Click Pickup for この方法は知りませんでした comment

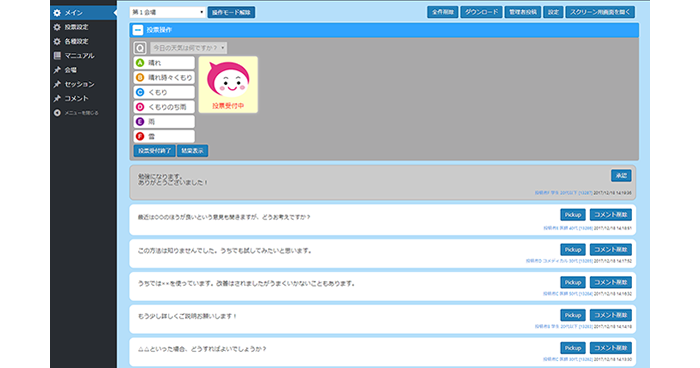click(x=573, y=250)
